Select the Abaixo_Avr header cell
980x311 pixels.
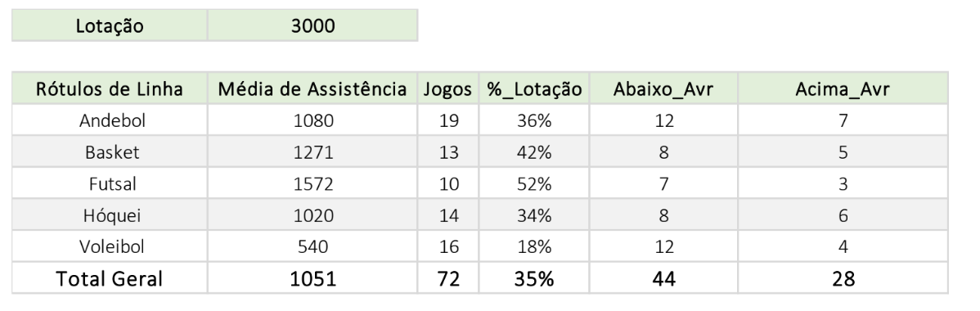pos(663,89)
